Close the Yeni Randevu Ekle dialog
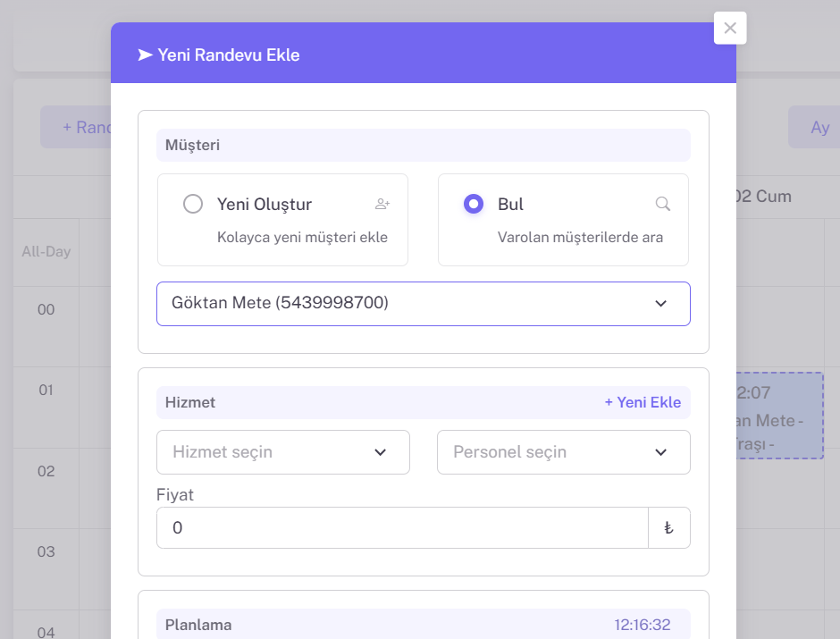This screenshot has height=639, width=840. click(730, 28)
